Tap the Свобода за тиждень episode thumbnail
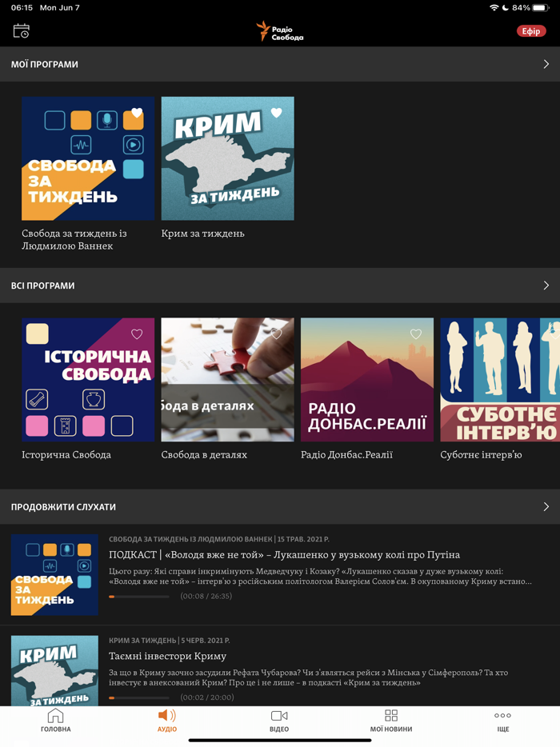560x747 pixels. coord(55,575)
